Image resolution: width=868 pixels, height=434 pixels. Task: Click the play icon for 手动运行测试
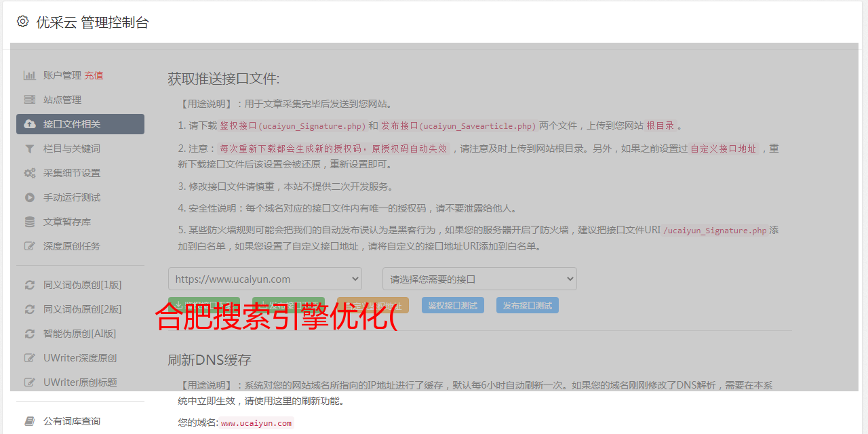(x=30, y=197)
